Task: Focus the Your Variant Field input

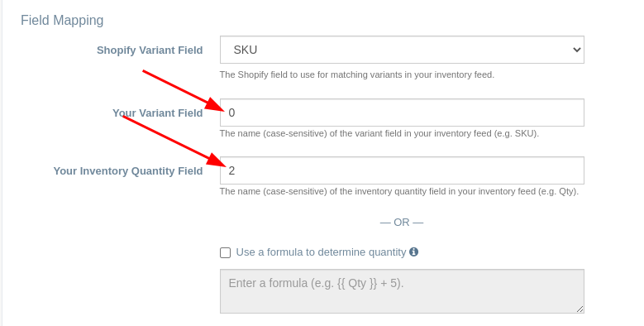Action: (x=402, y=113)
